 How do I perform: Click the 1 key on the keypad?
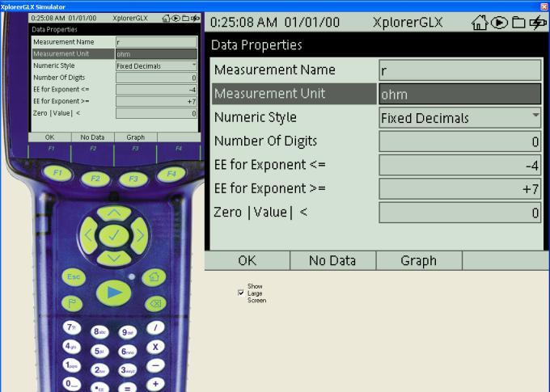click(71, 365)
